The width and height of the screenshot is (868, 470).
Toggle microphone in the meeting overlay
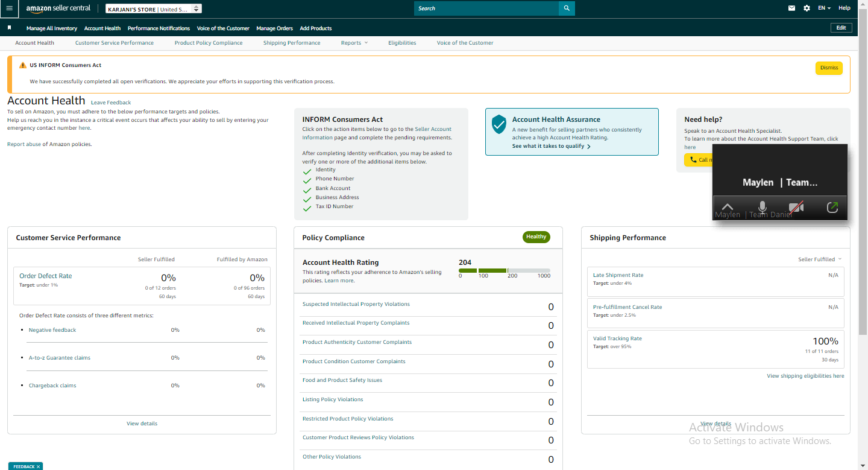click(763, 208)
